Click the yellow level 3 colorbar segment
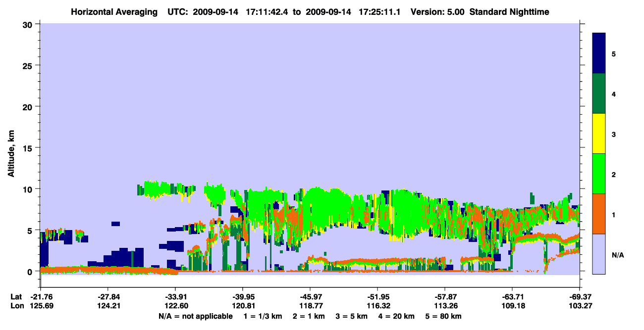 (x=599, y=134)
